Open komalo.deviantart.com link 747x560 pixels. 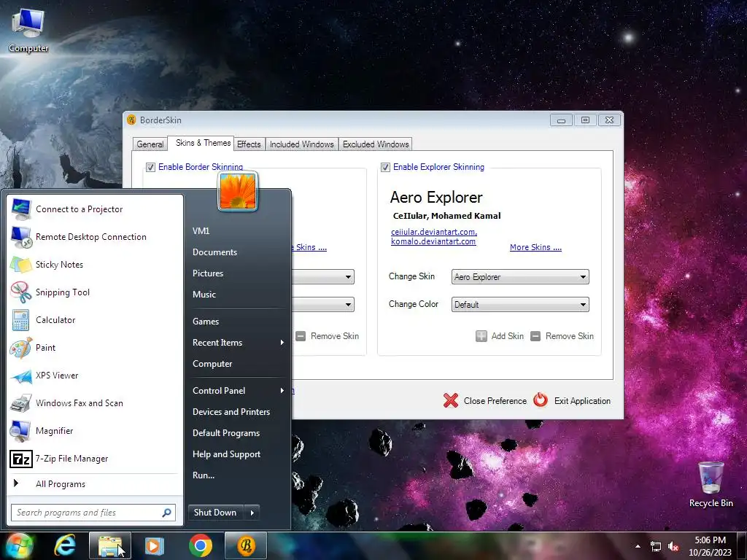pyautogui.click(x=433, y=241)
